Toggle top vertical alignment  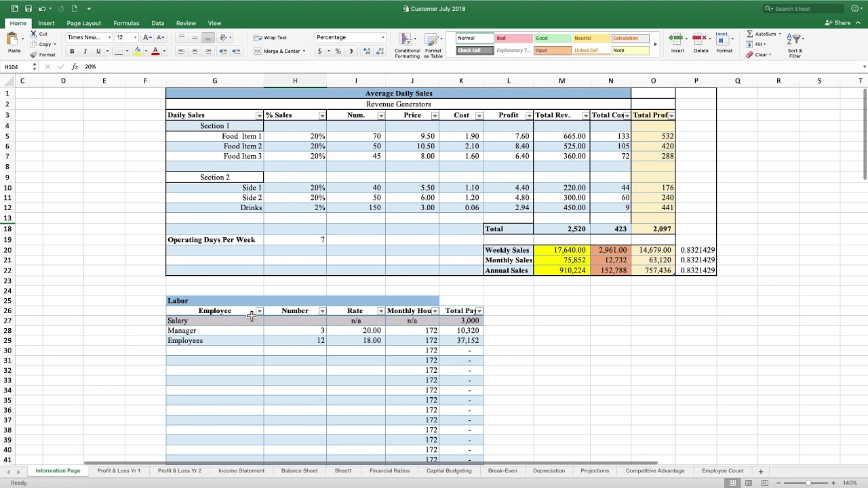(182, 37)
